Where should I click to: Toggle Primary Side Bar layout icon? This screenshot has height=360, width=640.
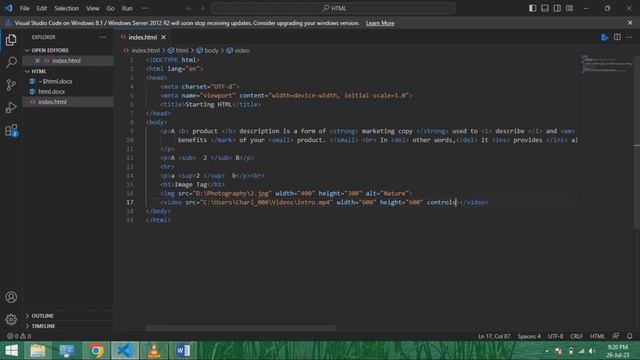click(x=532, y=8)
